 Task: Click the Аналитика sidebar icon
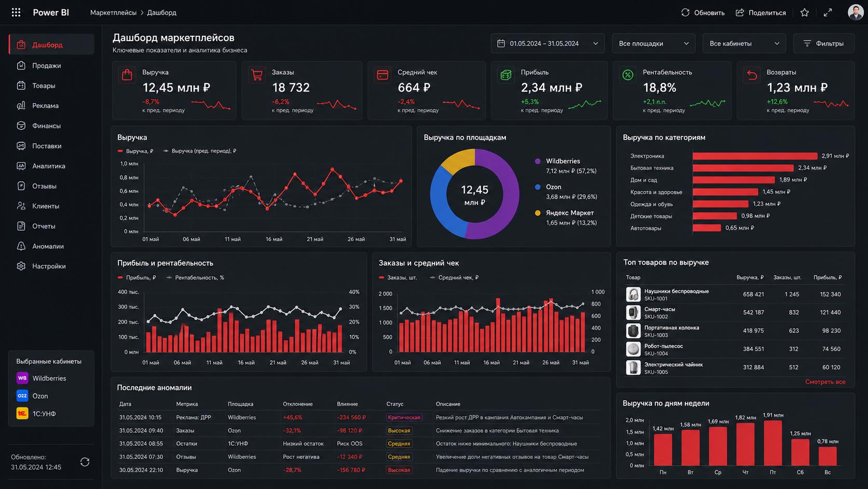click(x=21, y=166)
